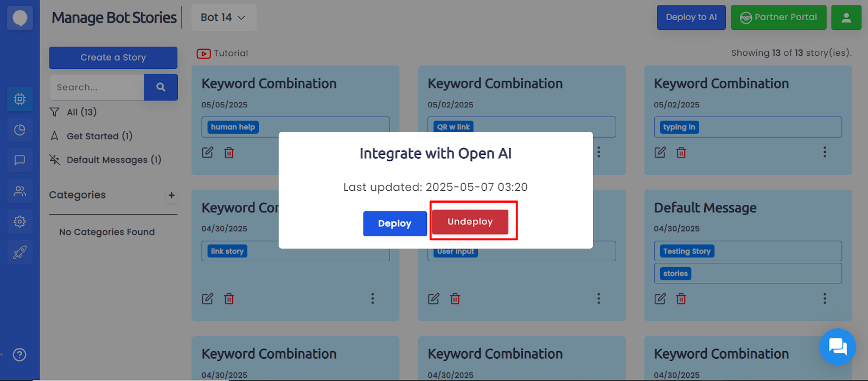Click the QR w link keyword tag
This screenshot has height=381, width=868.
click(454, 127)
